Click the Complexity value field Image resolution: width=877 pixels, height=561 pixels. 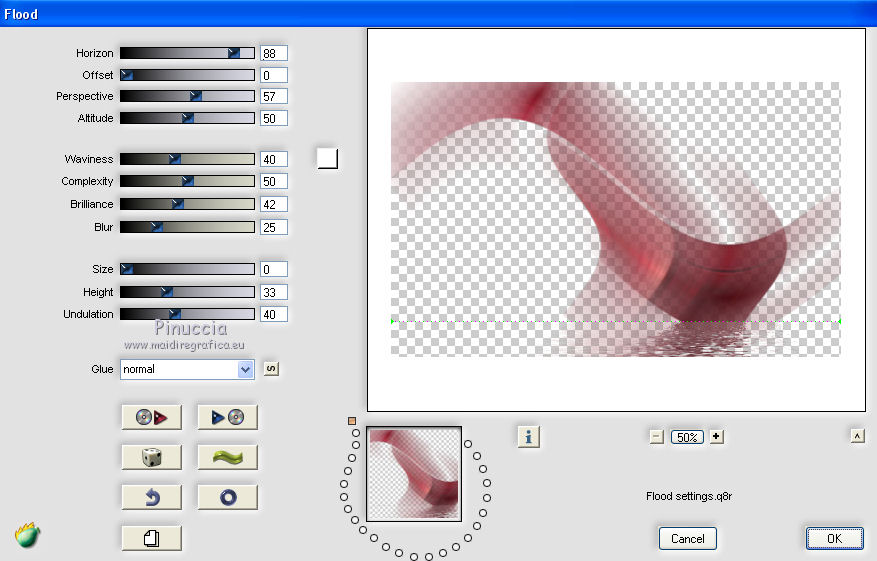click(x=274, y=181)
